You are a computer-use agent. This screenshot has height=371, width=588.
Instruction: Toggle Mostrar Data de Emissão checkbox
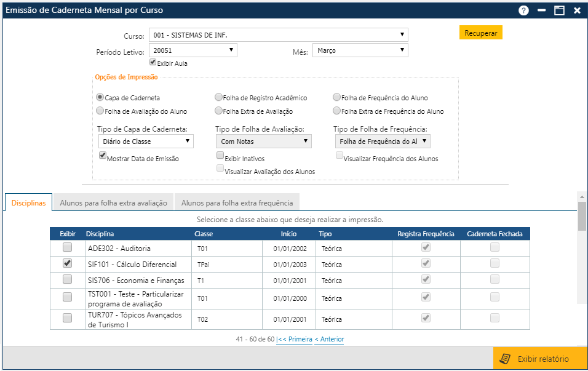pyautogui.click(x=103, y=156)
